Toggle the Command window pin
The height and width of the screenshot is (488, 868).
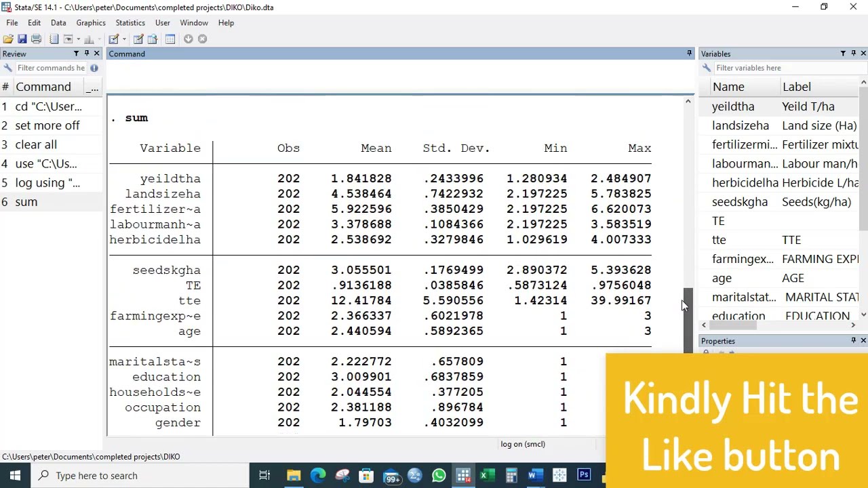[689, 54]
